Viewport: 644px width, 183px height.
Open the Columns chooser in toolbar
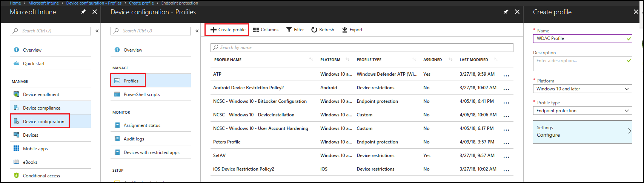(266, 30)
